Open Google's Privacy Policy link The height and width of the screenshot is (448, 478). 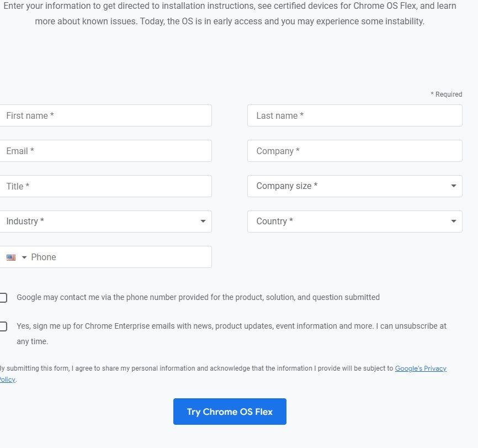[x=421, y=368]
